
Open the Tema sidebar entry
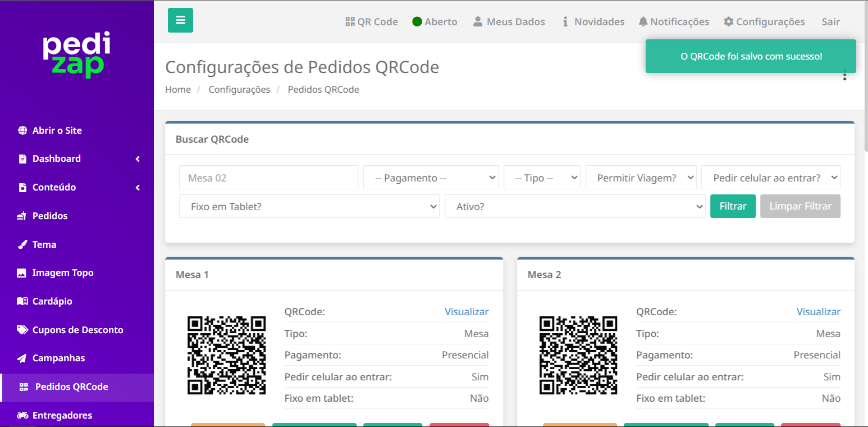pos(44,244)
